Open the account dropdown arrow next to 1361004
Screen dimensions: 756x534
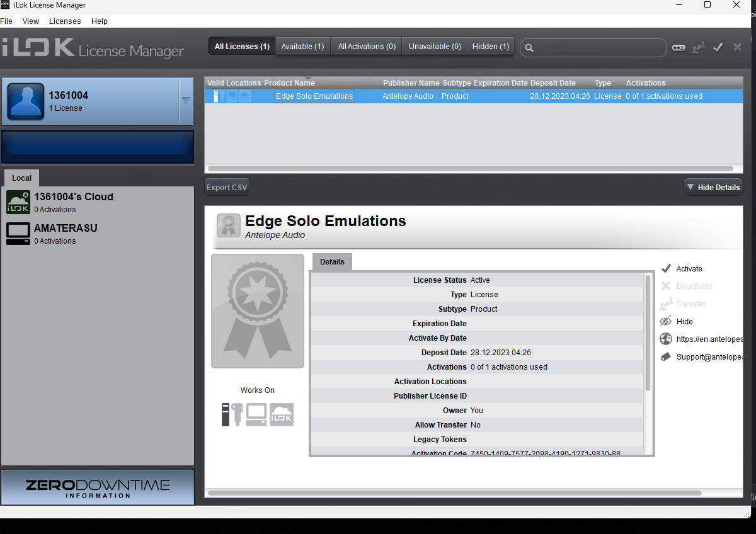tap(186, 100)
